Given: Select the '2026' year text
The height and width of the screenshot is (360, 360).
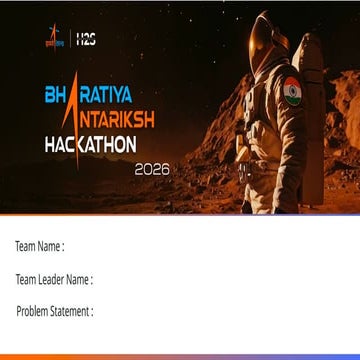Looking at the screenshot, I should tap(152, 170).
